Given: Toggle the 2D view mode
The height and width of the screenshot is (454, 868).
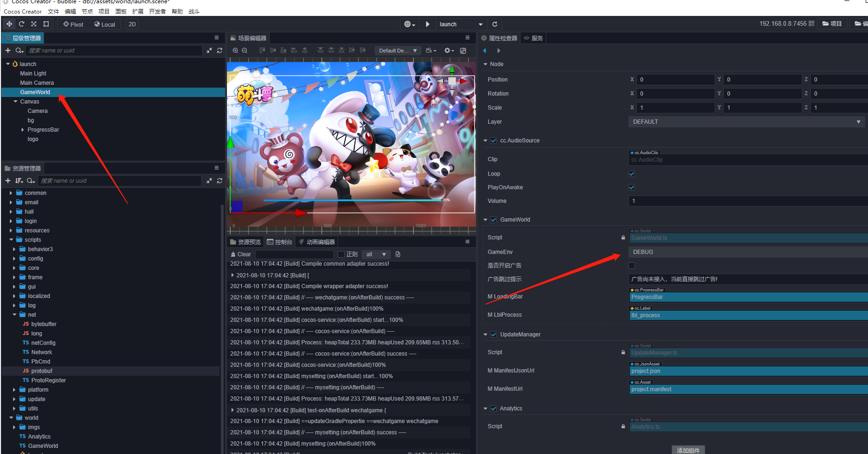Looking at the screenshot, I should point(132,24).
